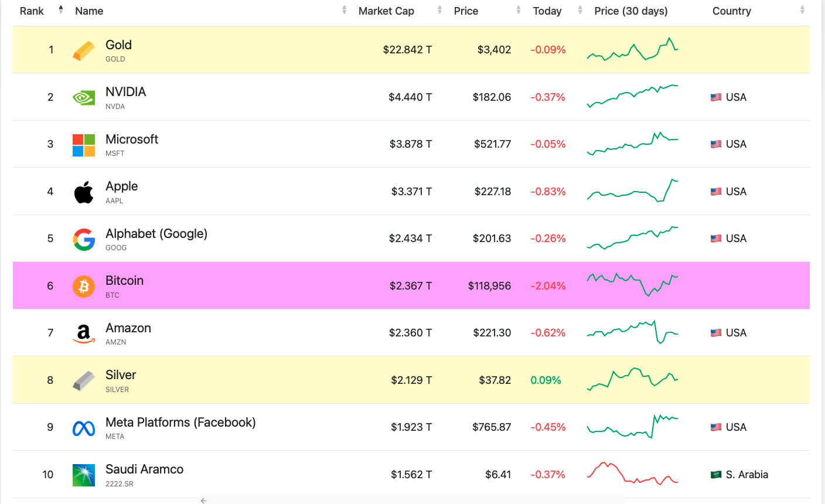The width and height of the screenshot is (825, 504).
Task: Open the Apple company page
Action: coord(121,186)
